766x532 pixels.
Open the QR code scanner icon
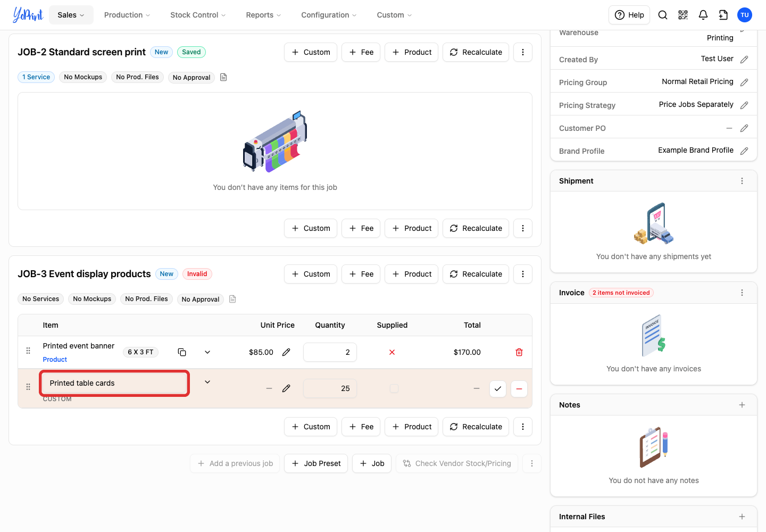[683, 15]
